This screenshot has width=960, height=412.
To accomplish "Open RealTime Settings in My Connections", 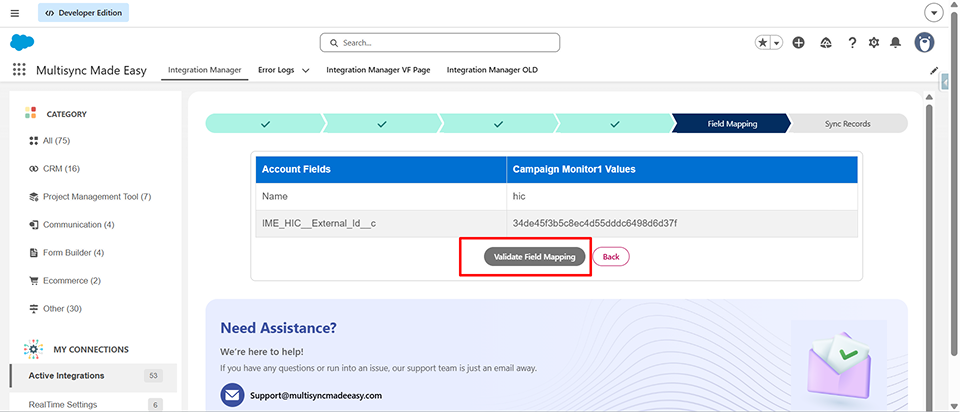I will 62,405.
